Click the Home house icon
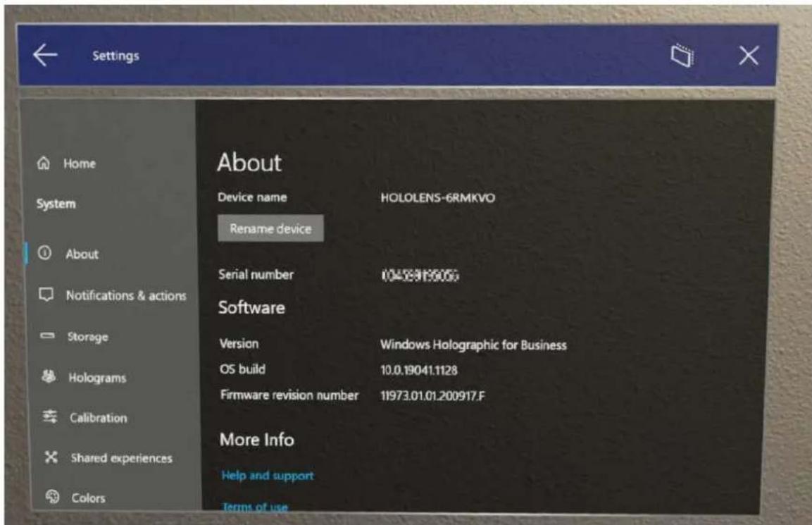Screen dimensions: 812x525 pyautogui.click(x=44, y=163)
